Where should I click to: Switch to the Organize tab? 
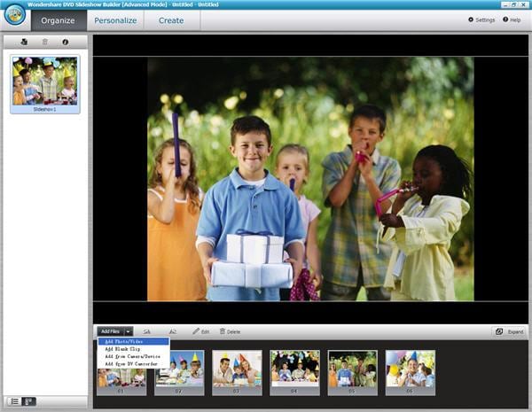[59, 20]
